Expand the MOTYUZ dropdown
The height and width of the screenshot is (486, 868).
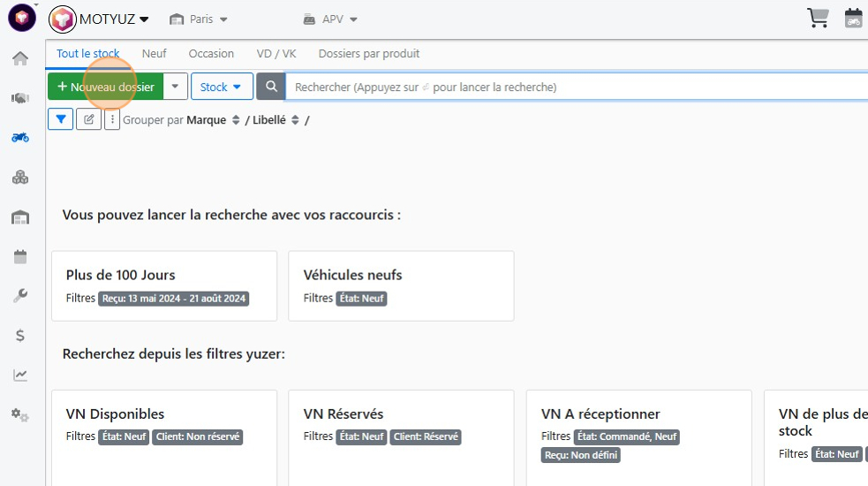click(x=99, y=19)
